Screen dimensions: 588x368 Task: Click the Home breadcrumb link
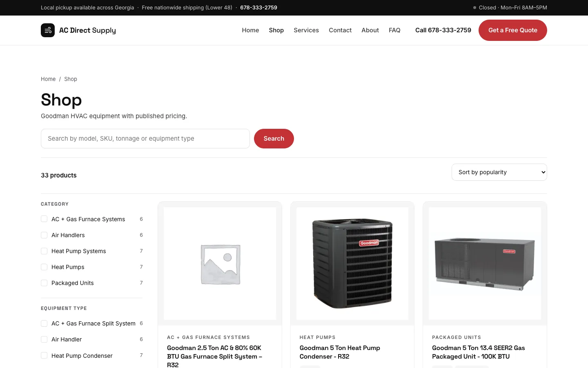coord(48,79)
